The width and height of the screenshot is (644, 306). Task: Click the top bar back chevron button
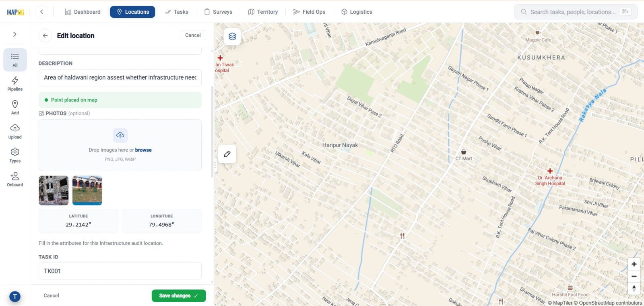click(x=41, y=12)
